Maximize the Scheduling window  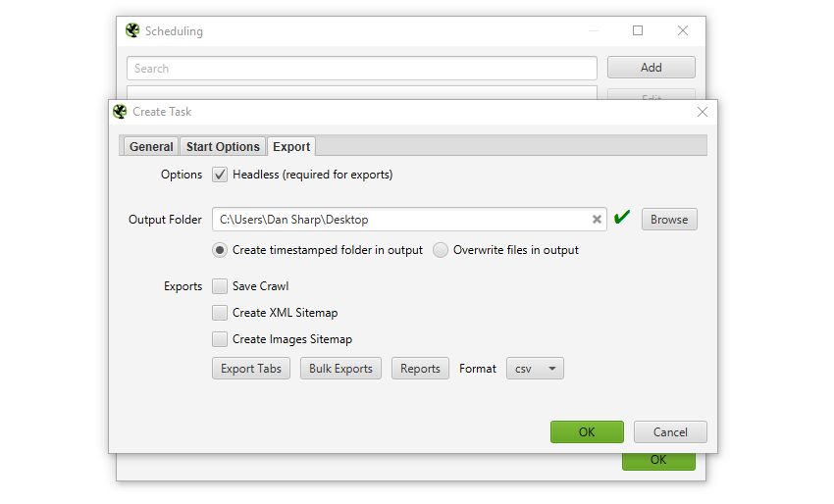click(638, 30)
